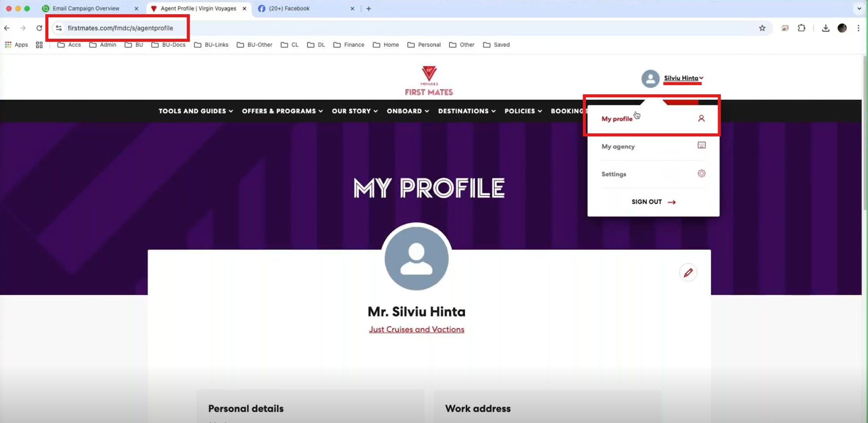The width and height of the screenshot is (868, 423).
Task: Open the BU-Other bookmark folder
Action: point(255,45)
